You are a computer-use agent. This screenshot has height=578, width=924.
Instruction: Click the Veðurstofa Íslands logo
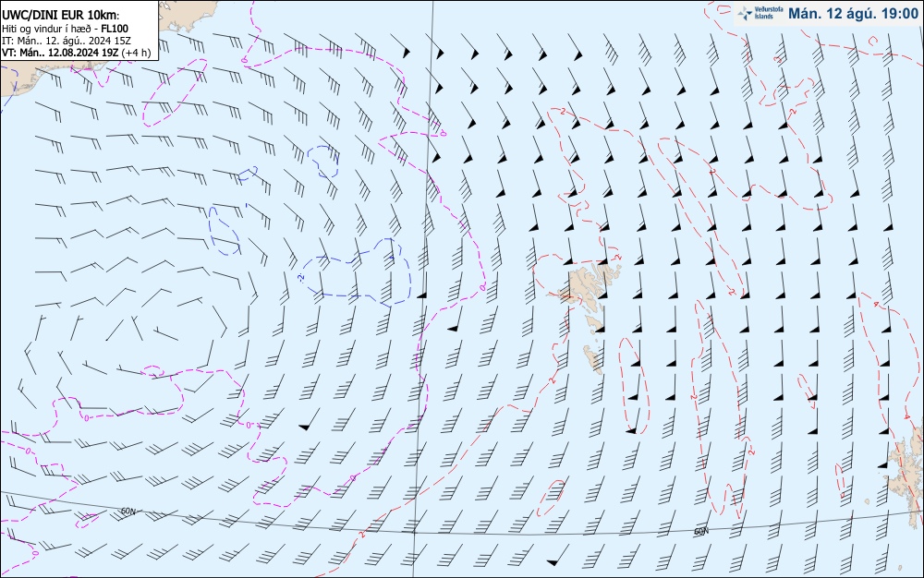[x=761, y=13]
